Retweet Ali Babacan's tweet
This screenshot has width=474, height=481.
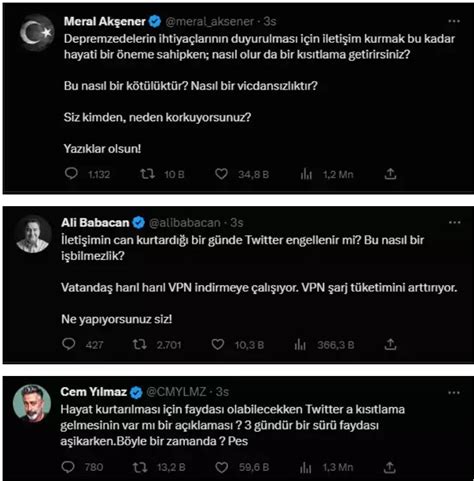140,344
